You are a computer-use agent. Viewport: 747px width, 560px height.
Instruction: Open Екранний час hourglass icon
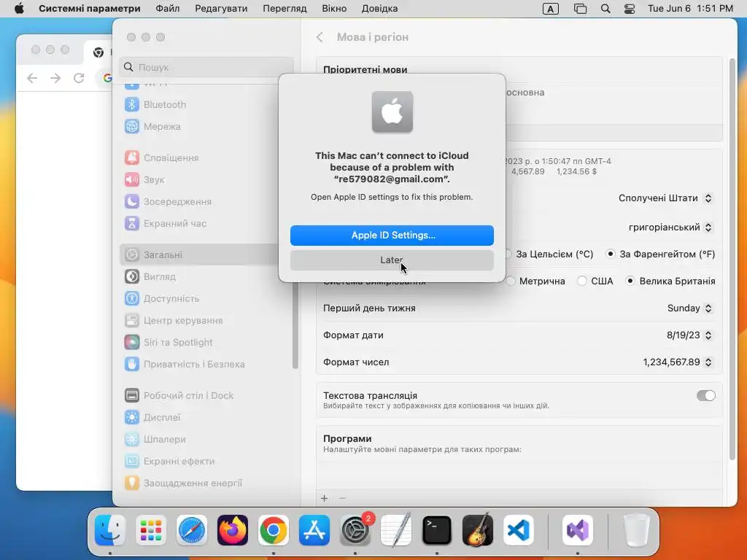[x=131, y=223]
